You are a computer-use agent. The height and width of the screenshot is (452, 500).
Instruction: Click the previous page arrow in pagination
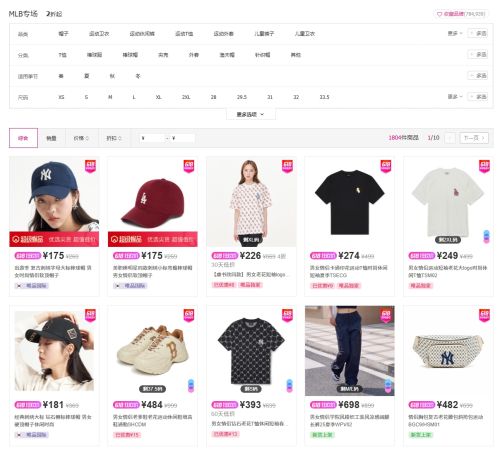(x=450, y=138)
